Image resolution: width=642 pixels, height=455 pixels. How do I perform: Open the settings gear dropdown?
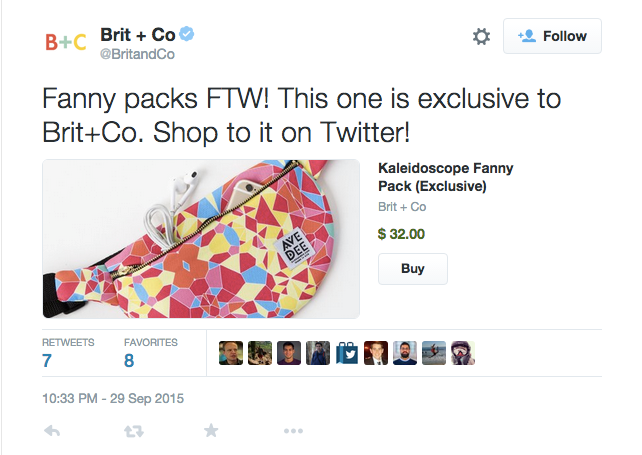(x=481, y=37)
